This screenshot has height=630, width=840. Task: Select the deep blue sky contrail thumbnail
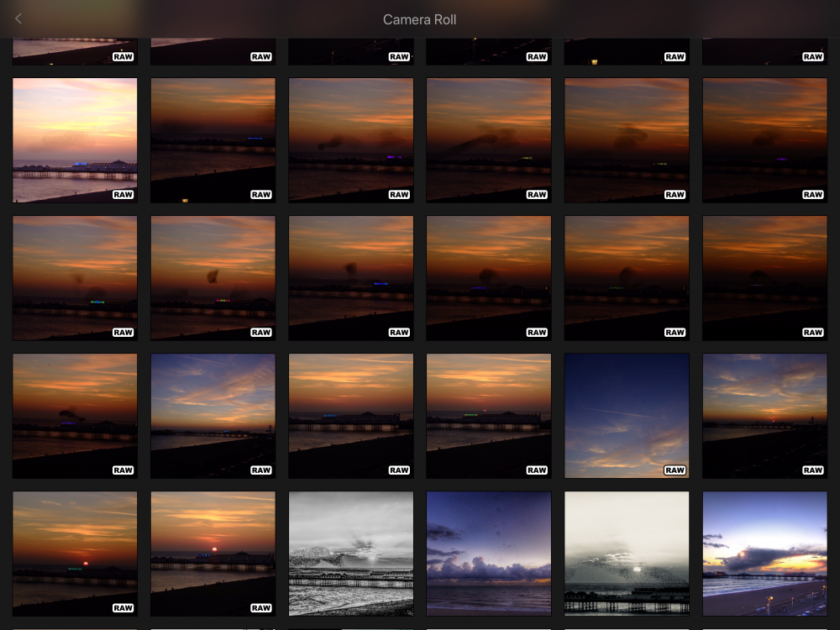click(x=626, y=412)
